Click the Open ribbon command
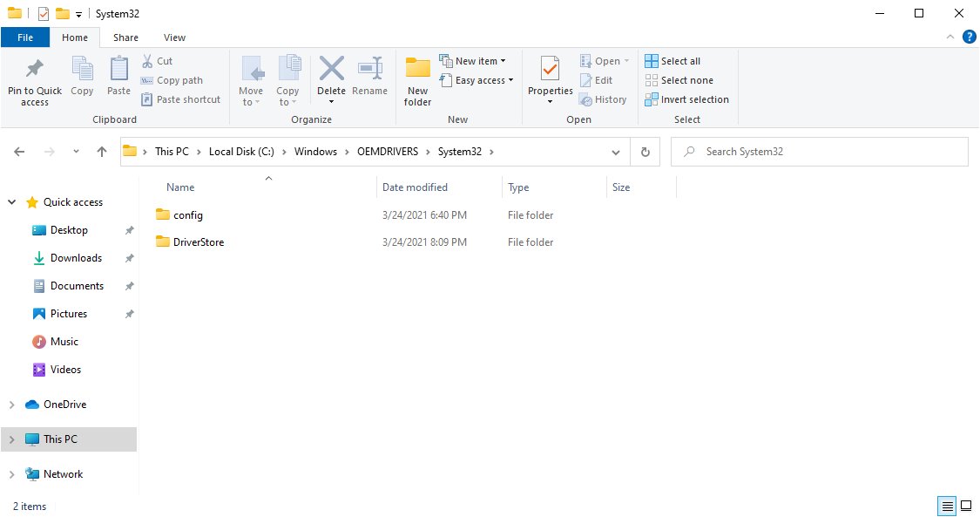 coord(604,61)
